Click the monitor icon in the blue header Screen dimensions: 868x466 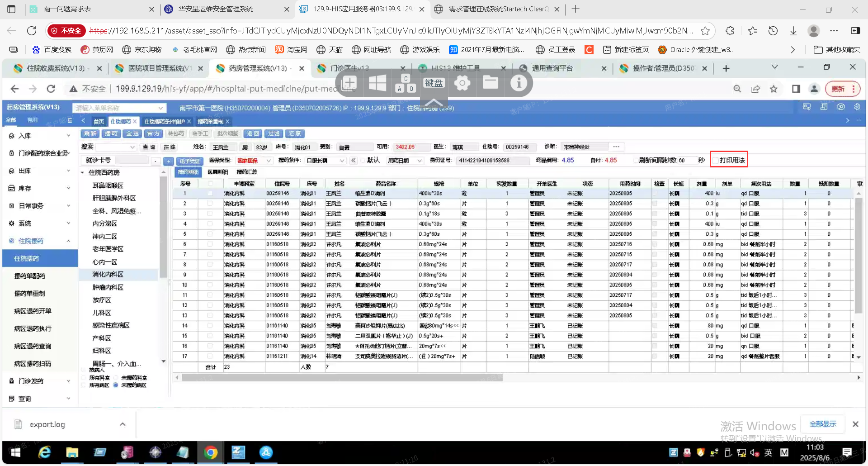[807, 107]
